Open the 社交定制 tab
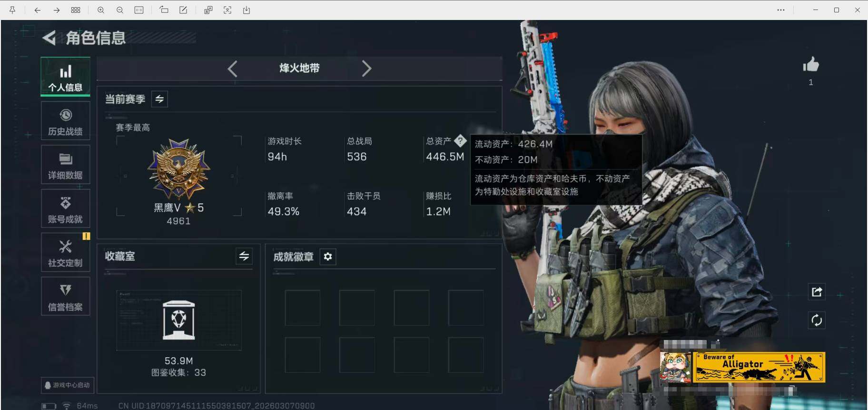The width and height of the screenshot is (868, 410). (x=65, y=252)
